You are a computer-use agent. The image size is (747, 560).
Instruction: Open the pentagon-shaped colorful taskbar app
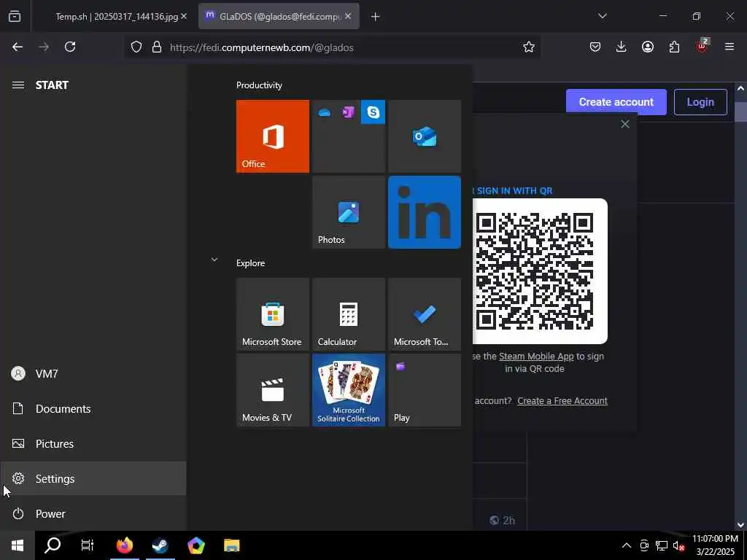tap(196, 545)
